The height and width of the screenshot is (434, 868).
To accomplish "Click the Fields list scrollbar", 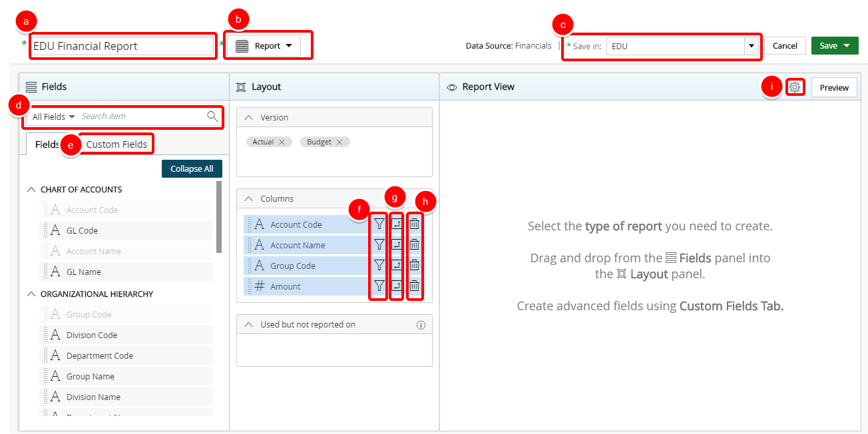I will click(x=218, y=216).
